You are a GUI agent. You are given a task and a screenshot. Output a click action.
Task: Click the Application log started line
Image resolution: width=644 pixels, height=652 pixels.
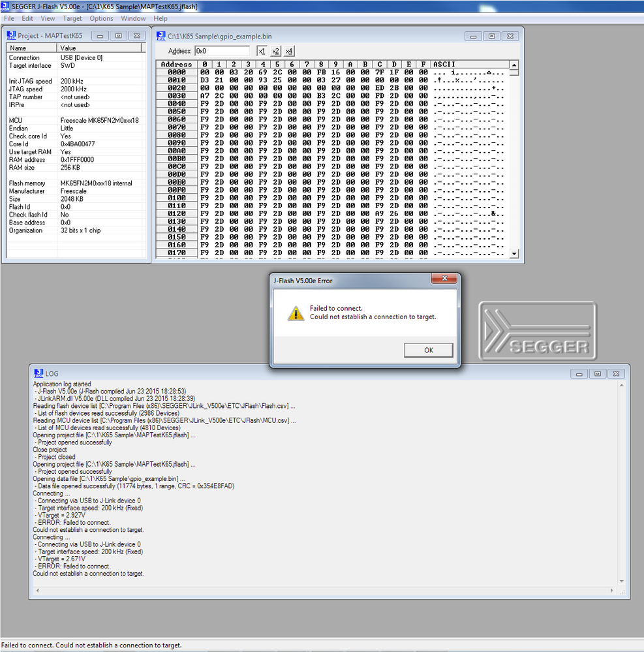click(x=62, y=384)
